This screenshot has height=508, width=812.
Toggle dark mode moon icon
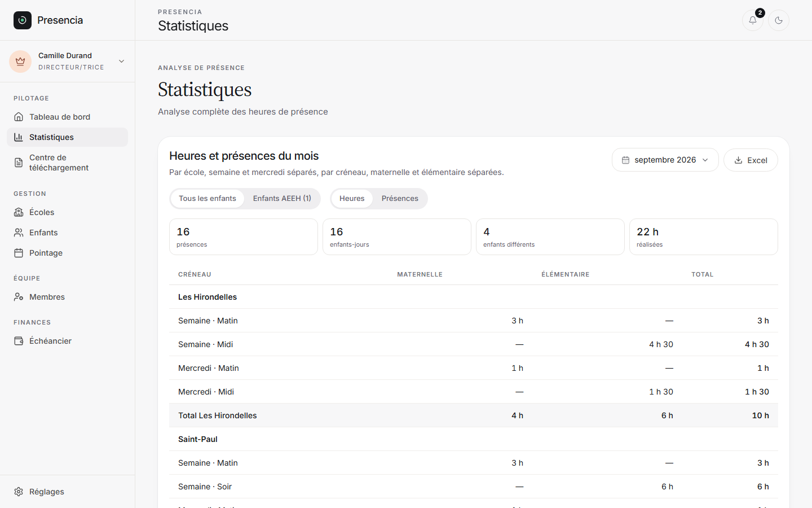click(779, 20)
